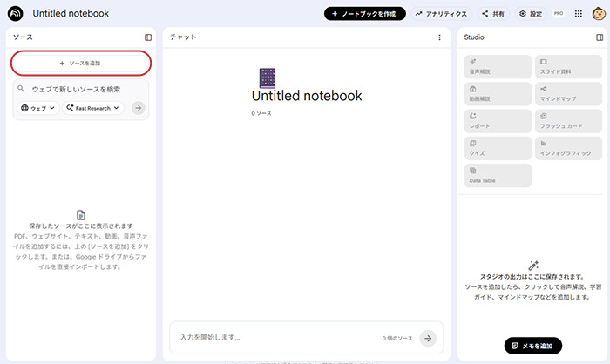The height and width of the screenshot is (364, 610).
Task: Open アナリティクス analytics
Action: coord(442,14)
